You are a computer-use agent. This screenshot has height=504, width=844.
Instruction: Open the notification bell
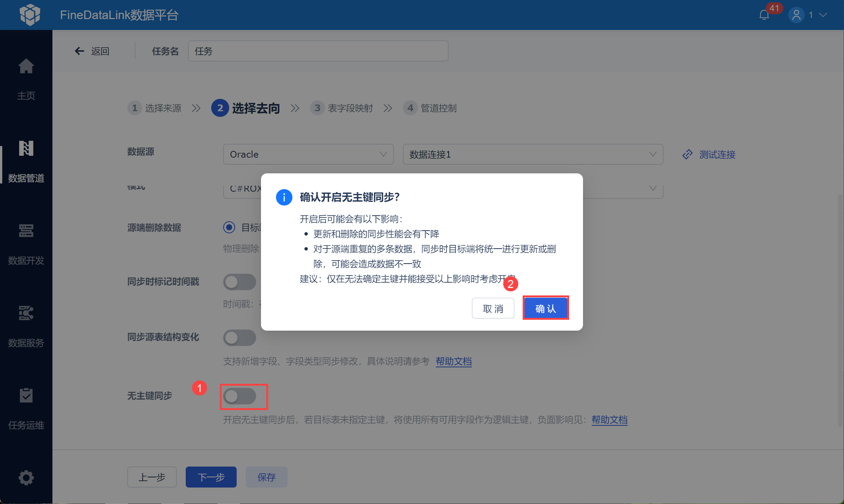[764, 15]
